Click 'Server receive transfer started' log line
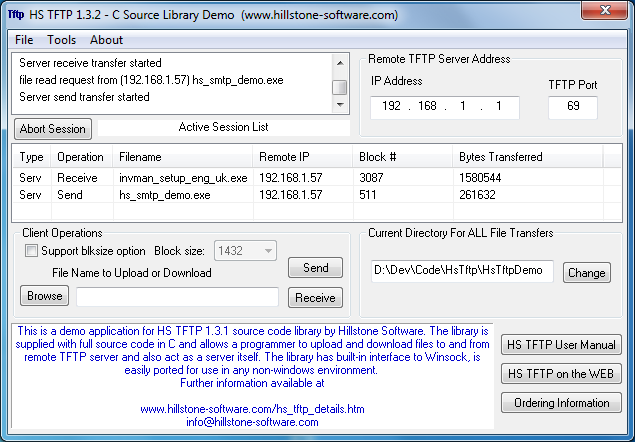Screen dimensions: 635x442 pyautogui.click(x=90, y=63)
